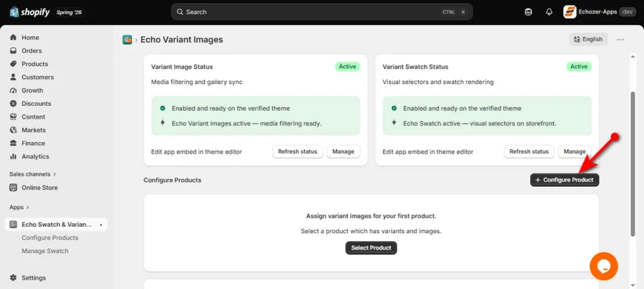Expand the Sales channels section
Screen dimensions: 644x289
tap(33, 174)
